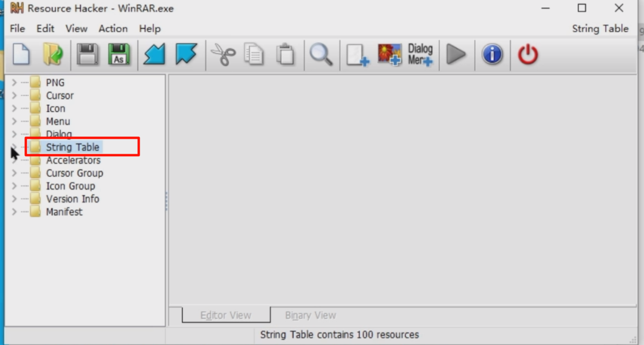Close the Resource Hacker window
The height and width of the screenshot is (345, 644).
tap(618, 8)
